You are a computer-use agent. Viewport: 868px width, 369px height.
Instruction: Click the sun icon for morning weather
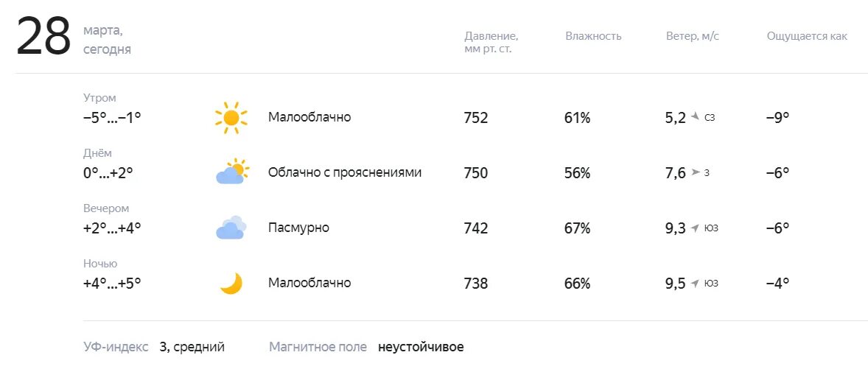pos(231,118)
